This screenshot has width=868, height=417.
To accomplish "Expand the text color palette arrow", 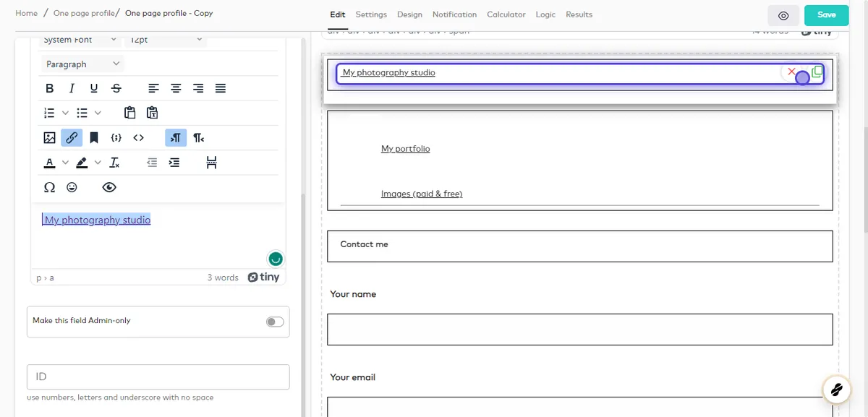I will pos(65,163).
